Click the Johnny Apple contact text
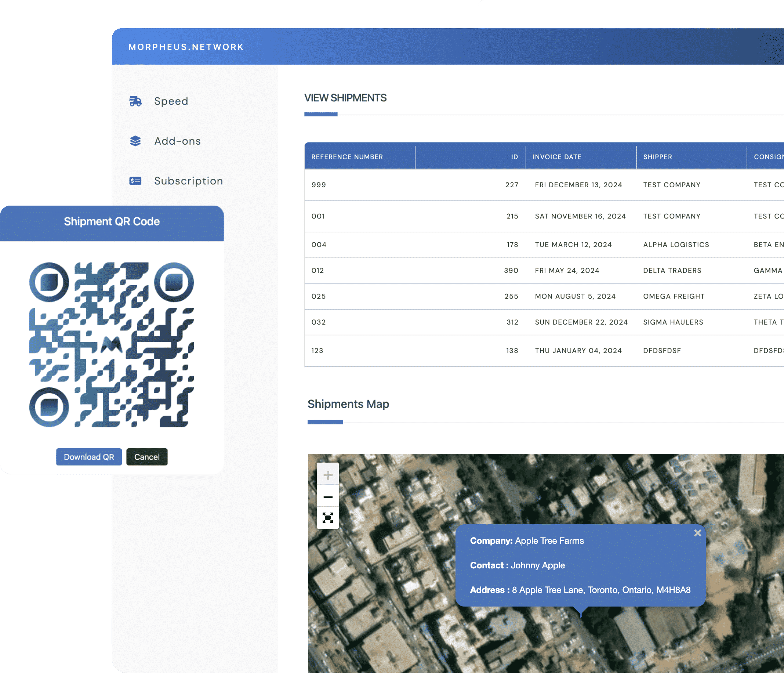This screenshot has height=673, width=784. 538,565
